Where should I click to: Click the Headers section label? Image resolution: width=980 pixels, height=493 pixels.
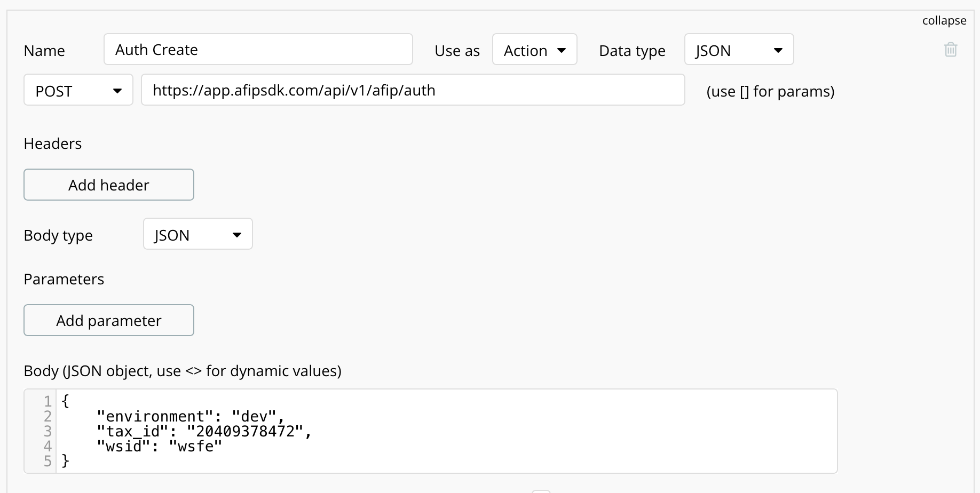point(53,144)
